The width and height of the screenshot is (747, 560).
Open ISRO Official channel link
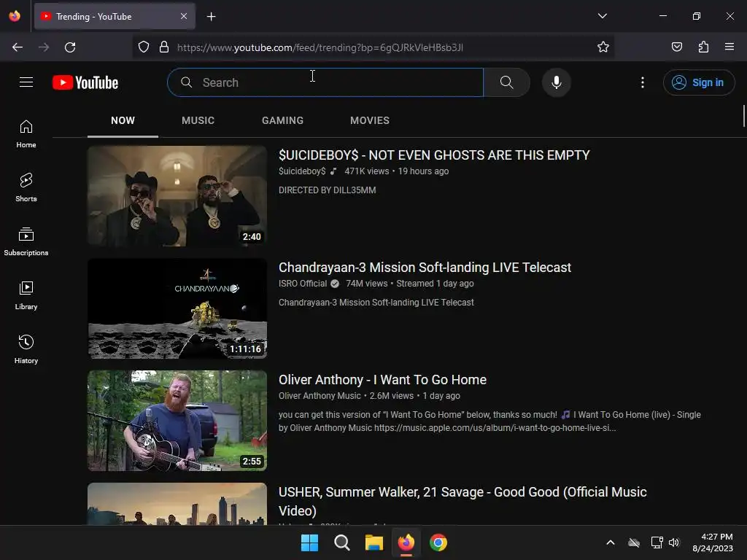click(x=303, y=284)
